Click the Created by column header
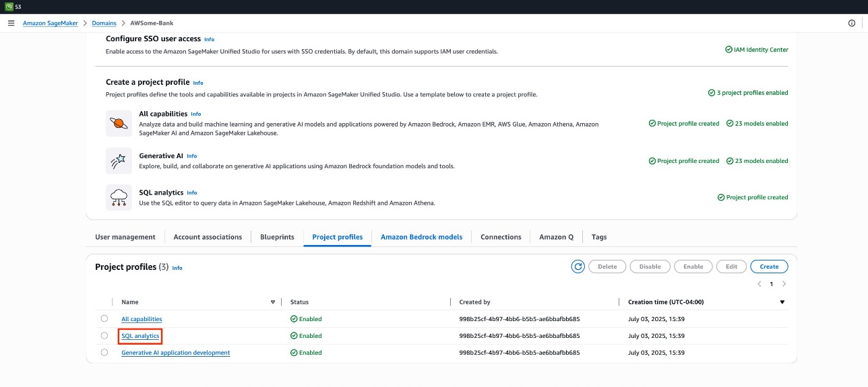 pos(474,302)
